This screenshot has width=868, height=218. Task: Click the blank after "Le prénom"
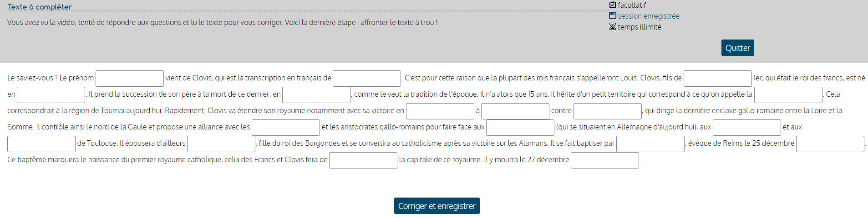coord(130,79)
